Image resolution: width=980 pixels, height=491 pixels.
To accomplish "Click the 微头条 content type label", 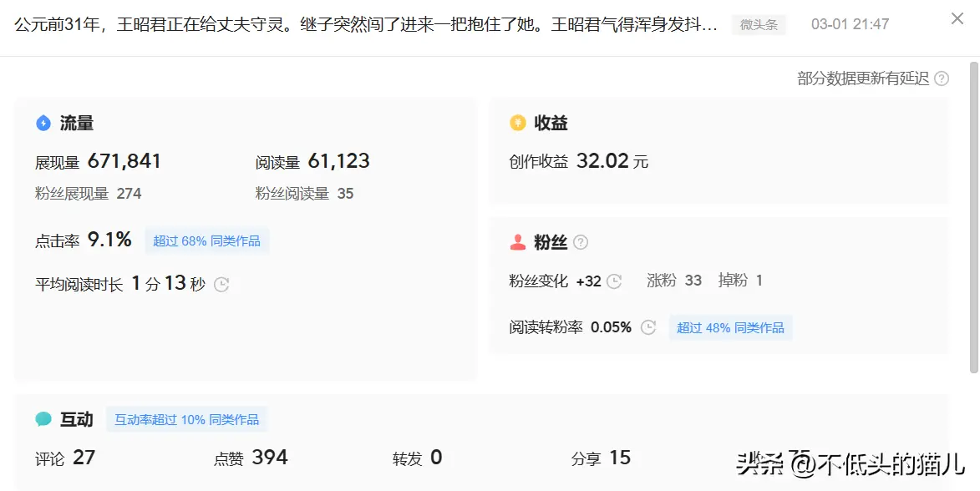I will (x=759, y=24).
